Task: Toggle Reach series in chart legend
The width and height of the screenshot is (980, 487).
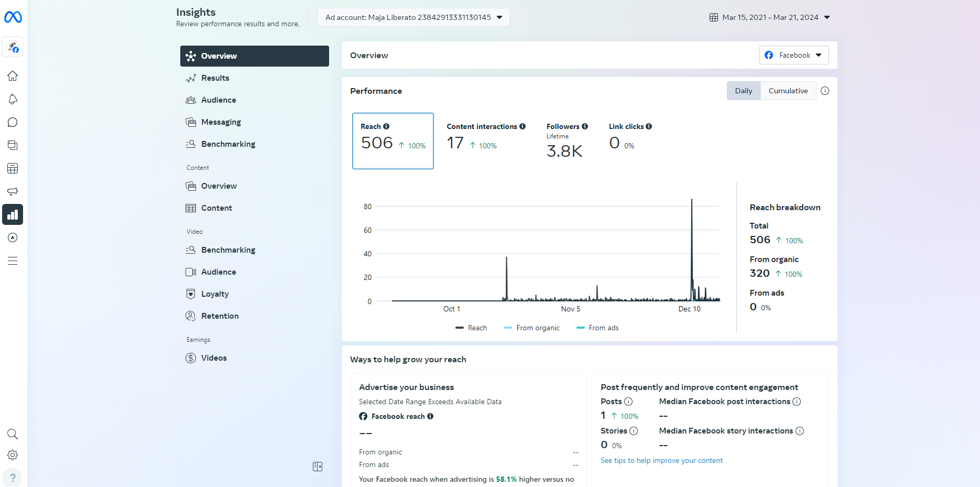Action: click(471, 328)
